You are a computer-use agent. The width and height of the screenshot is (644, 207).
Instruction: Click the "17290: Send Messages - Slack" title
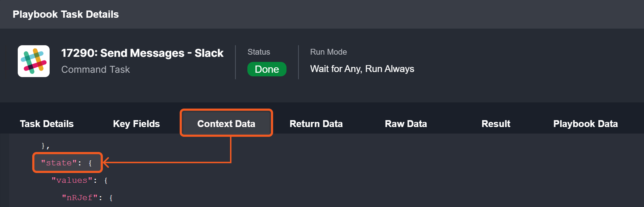click(x=142, y=53)
